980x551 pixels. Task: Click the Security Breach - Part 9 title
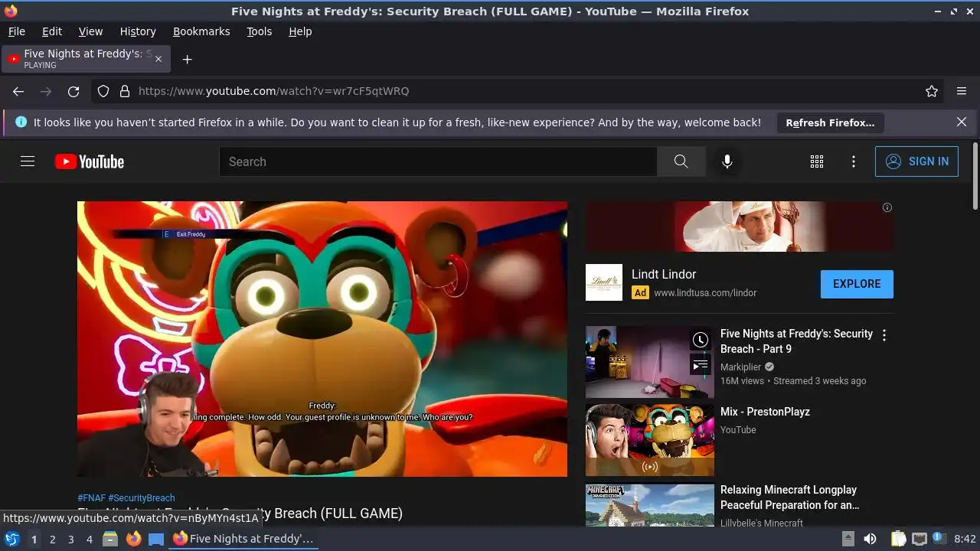pos(796,341)
